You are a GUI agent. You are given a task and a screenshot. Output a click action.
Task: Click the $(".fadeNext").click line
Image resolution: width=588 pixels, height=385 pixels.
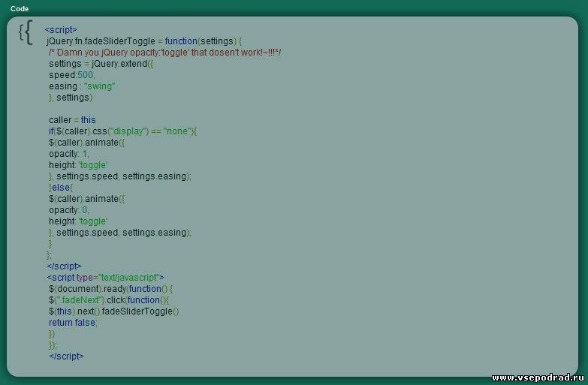point(109,300)
